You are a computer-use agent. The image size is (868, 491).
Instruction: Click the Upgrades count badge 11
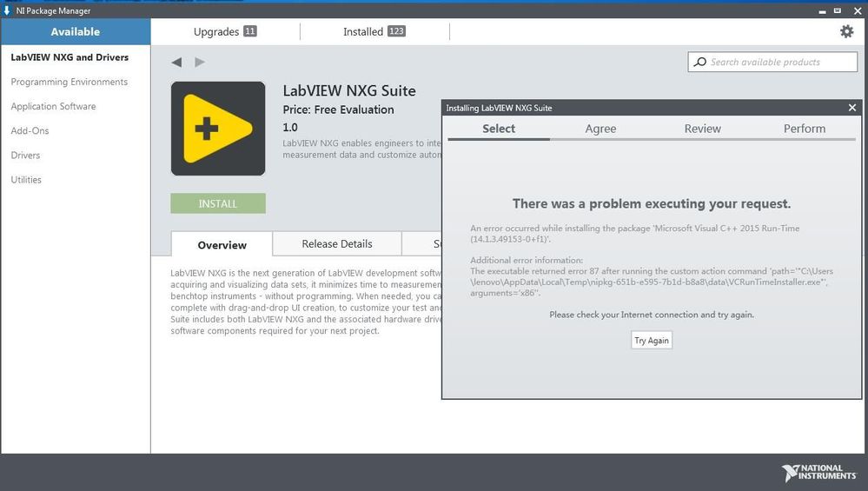pyautogui.click(x=250, y=31)
